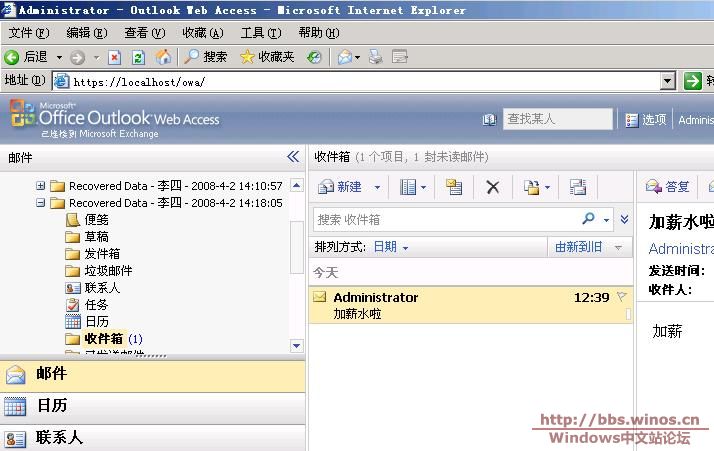
Task: Expand the advanced search chevrons
Action: [x=624, y=219]
